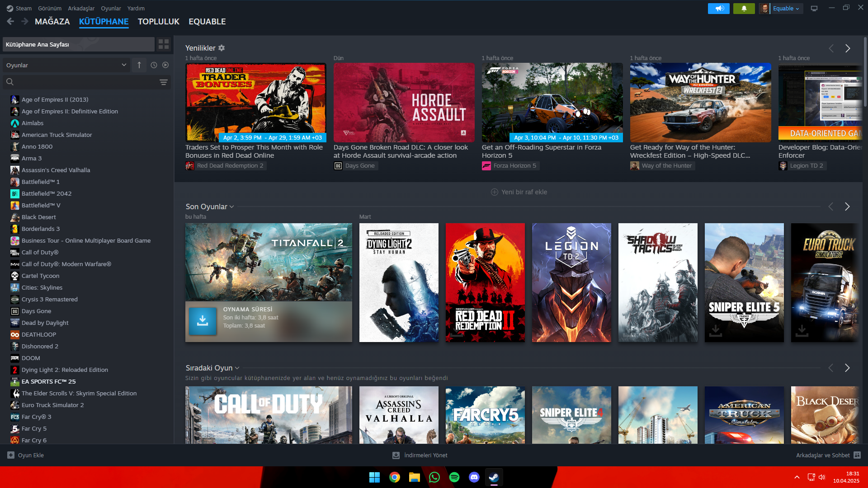Click Yeni bir raf ekle

[x=519, y=192]
